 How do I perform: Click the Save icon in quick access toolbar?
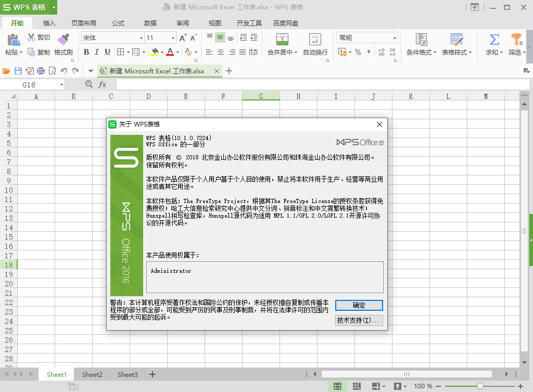coord(18,71)
